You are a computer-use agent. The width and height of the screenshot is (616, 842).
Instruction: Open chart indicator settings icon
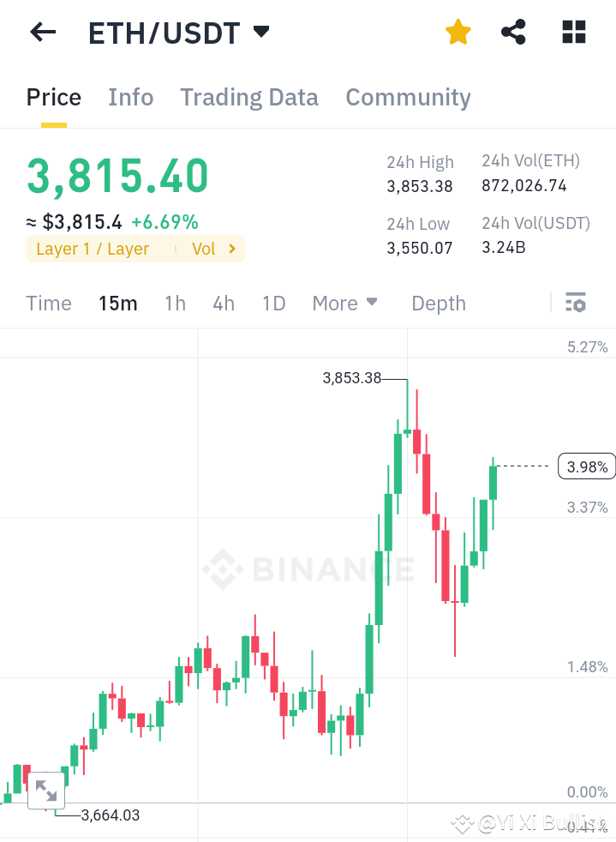[x=576, y=303]
